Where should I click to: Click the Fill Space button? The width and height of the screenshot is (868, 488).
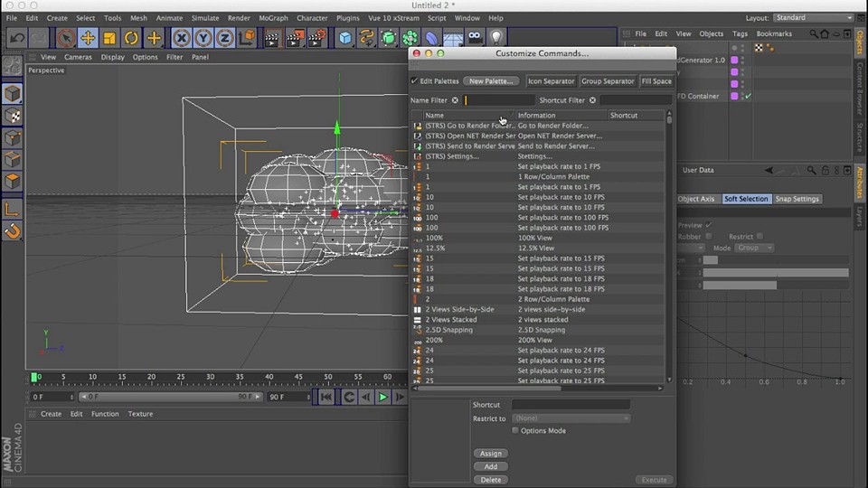pyautogui.click(x=656, y=80)
